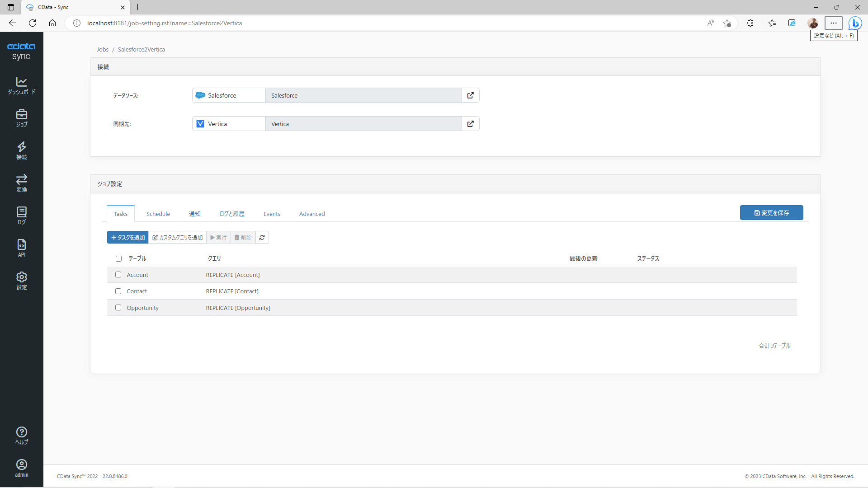The image size is (868, 488).
Task: Open the Log sidebar icon
Action: tap(21, 216)
